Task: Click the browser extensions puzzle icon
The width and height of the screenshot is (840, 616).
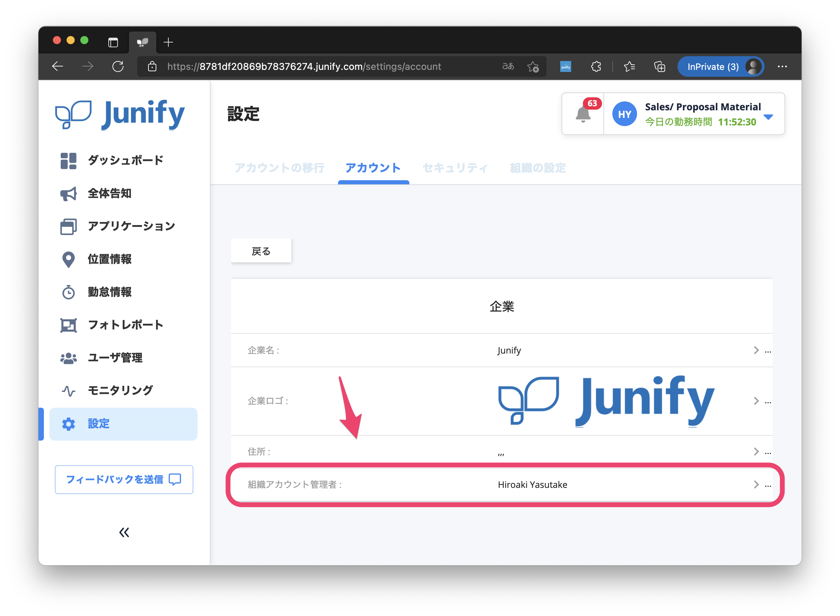Action: [596, 67]
